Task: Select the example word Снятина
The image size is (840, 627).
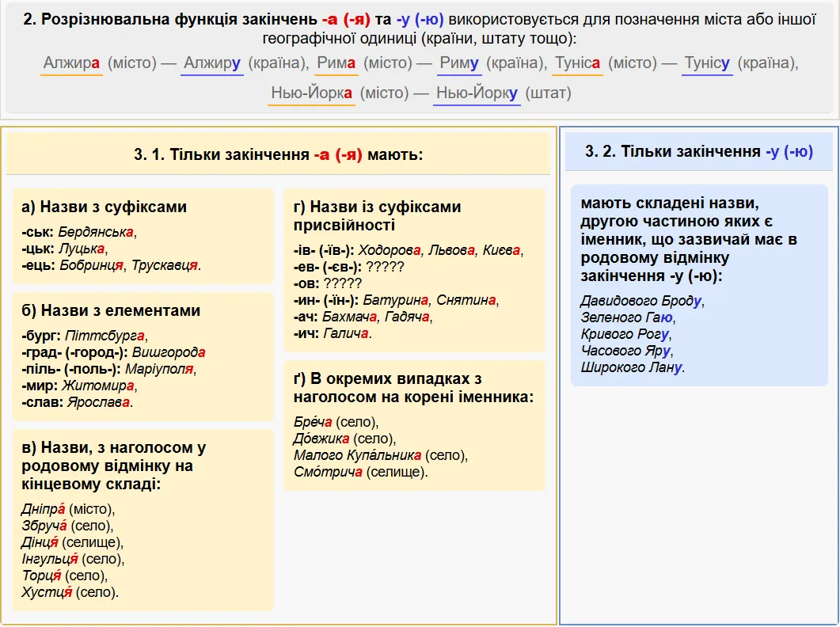Action: pyautogui.click(x=466, y=300)
